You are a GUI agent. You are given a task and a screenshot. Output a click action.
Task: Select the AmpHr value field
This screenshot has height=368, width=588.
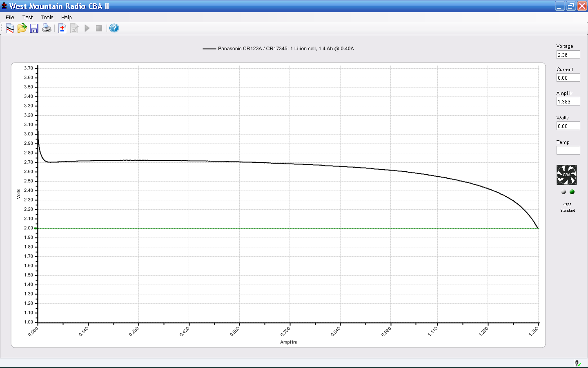(568, 101)
